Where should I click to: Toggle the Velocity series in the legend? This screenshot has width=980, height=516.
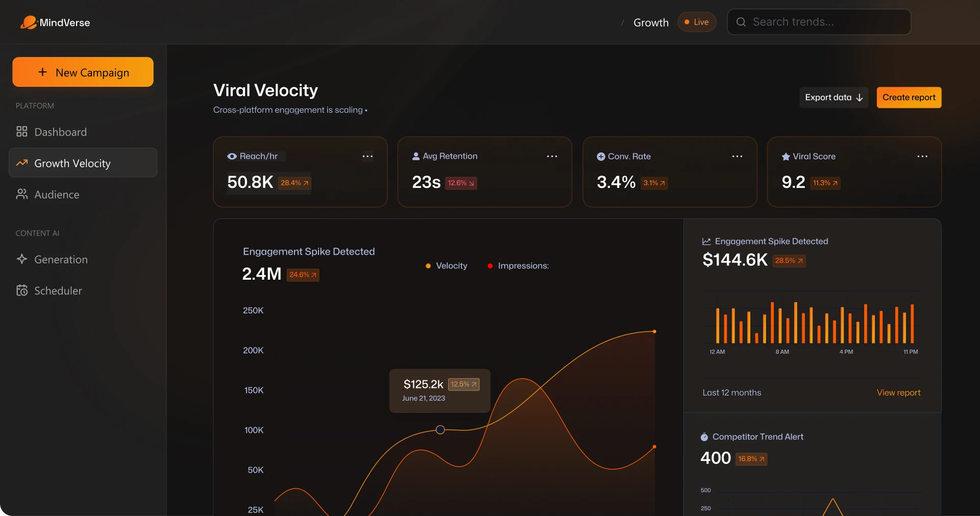pos(447,266)
